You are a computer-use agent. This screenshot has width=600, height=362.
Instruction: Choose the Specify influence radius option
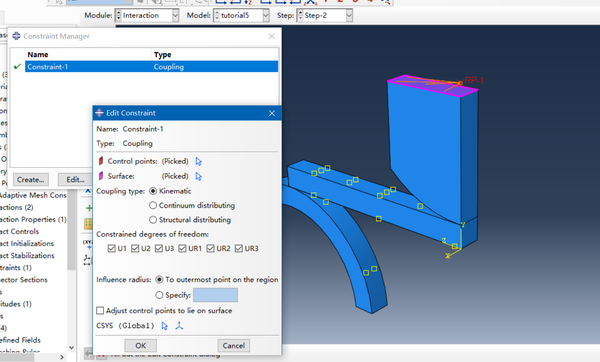pyautogui.click(x=159, y=295)
